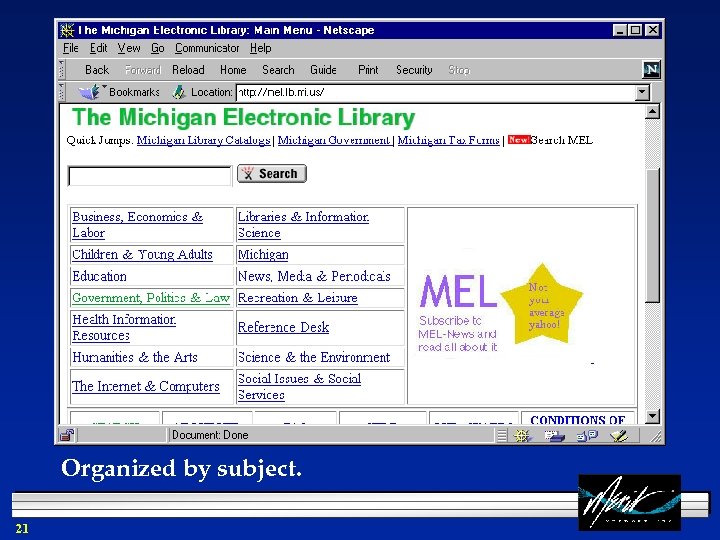Screen dimensions: 720x540
Task: Open the Michigan subject link
Action: pos(263,254)
